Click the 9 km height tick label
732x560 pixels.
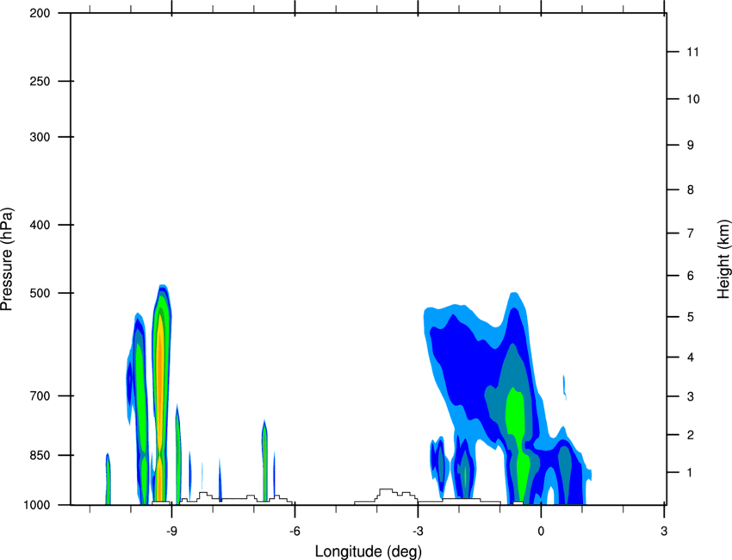pos(691,145)
